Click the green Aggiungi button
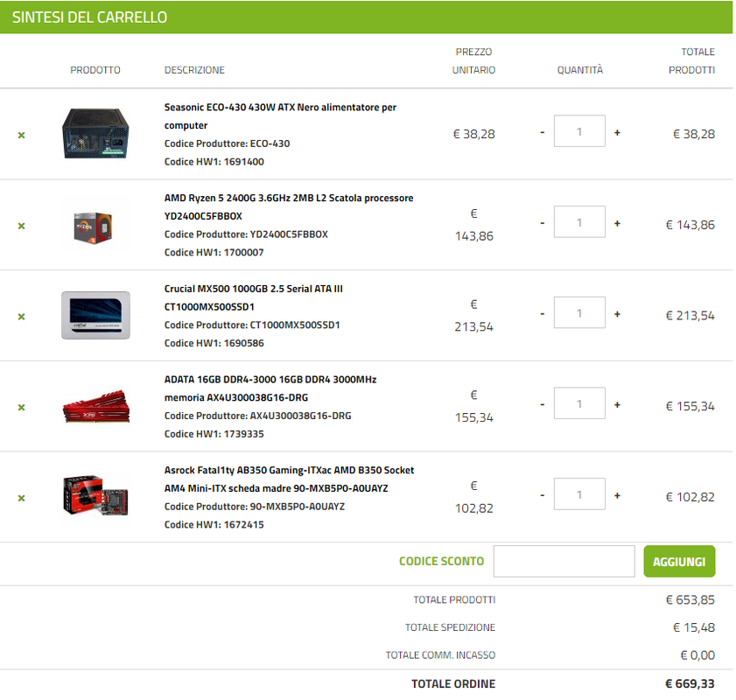This screenshot has height=700, width=736. coord(679,561)
